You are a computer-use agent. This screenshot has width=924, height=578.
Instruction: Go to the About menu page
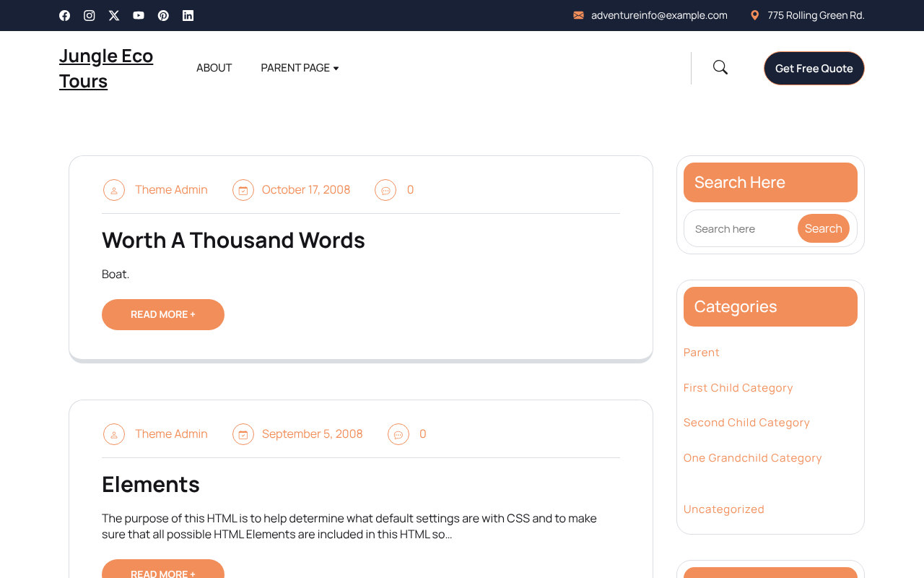pos(214,68)
